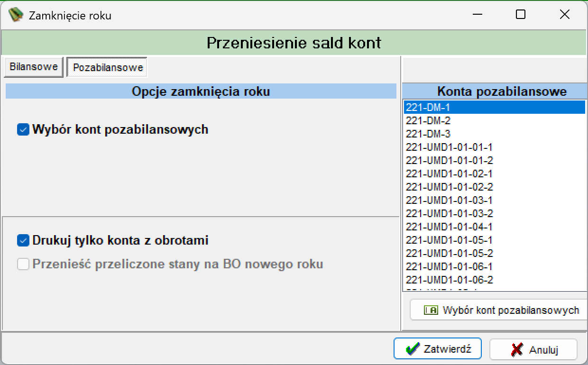Choose account 221-UMD1-01-02-1
This screenshot has height=365, width=588.
tap(495, 174)
